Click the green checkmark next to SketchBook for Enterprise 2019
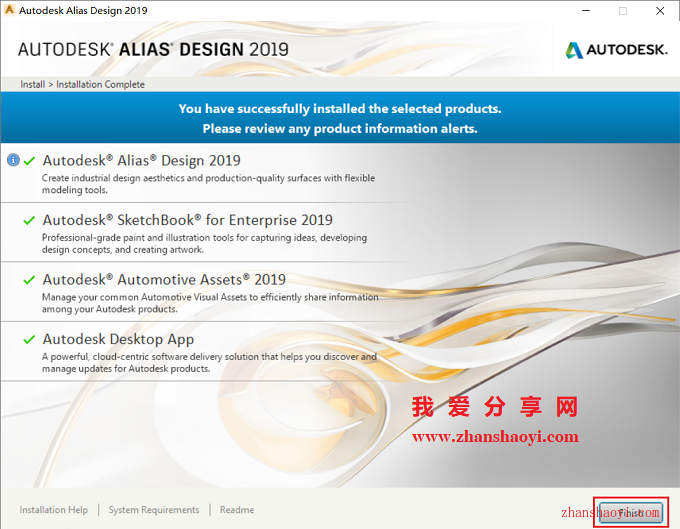This screenshot has height=529, width=680. click(29, 220)
